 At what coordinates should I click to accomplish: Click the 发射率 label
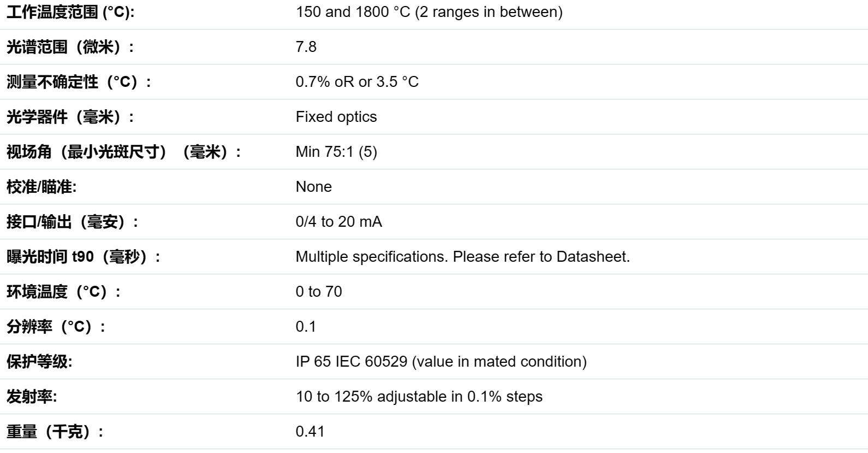32,397
